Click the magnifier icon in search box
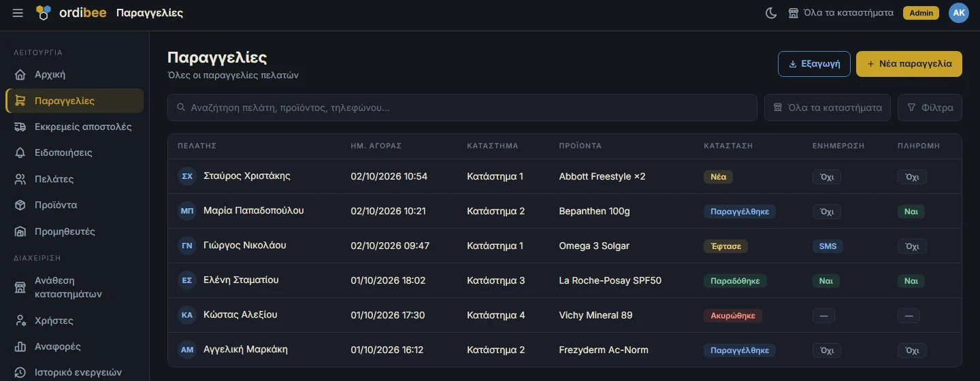Viewport: 980px width, 381px height. click(x=181, y=107)
